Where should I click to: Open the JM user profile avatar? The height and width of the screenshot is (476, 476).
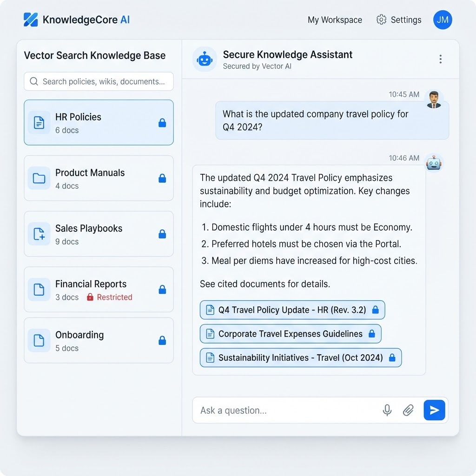443,20
